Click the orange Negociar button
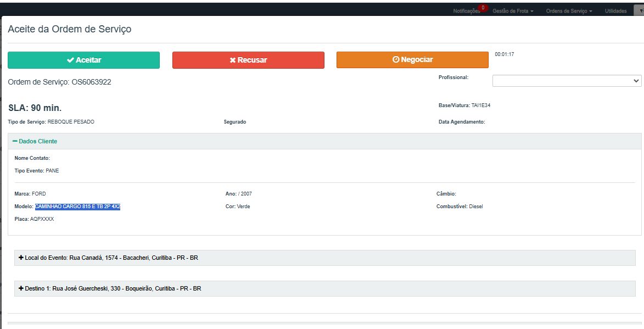The image size is (644, 329). click(412, 60)
